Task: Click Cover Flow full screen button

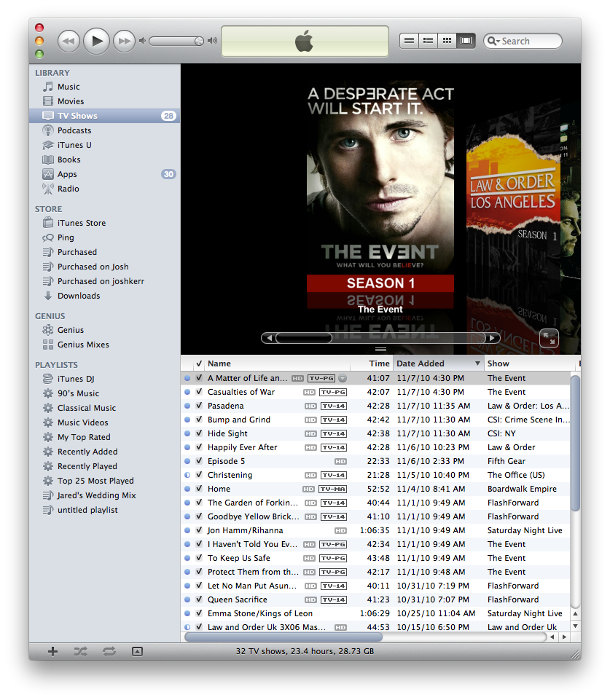Action: pyautogui.click(x=549, y=338)
